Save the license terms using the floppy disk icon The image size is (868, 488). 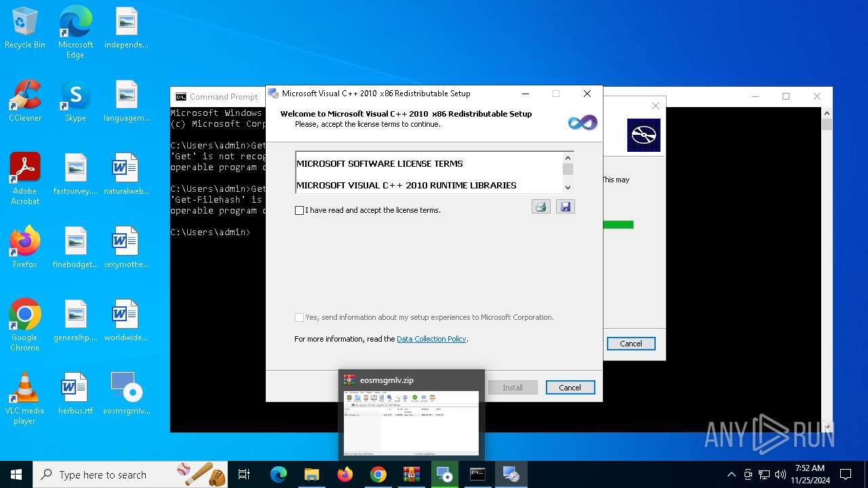pyautogui.click(x=565, y=207)
